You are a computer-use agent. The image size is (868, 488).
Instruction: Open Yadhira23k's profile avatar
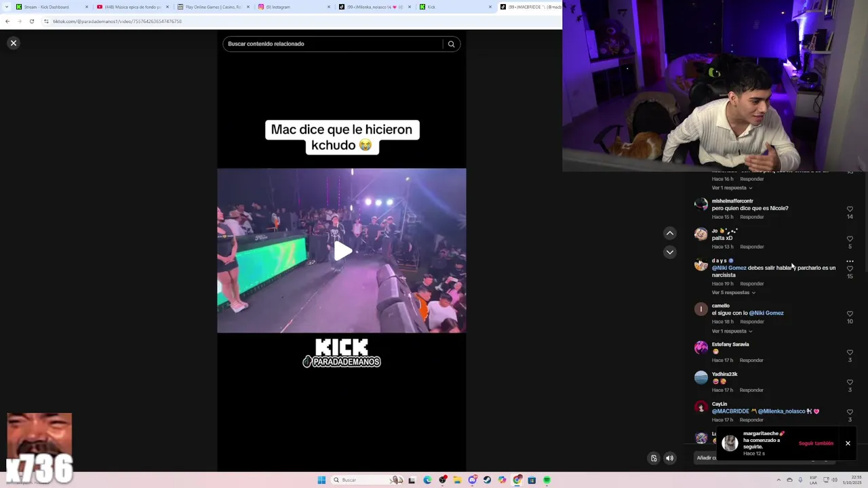point(701,377)
